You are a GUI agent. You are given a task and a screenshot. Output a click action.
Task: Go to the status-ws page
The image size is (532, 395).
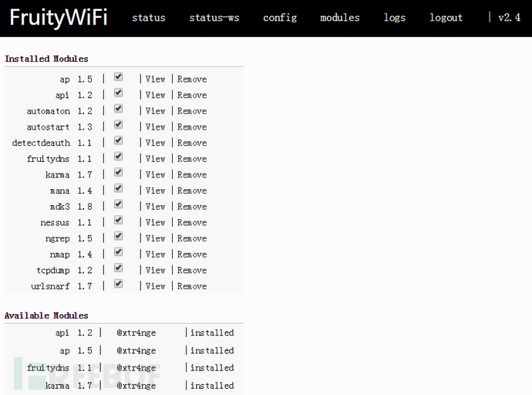point(214,18)
